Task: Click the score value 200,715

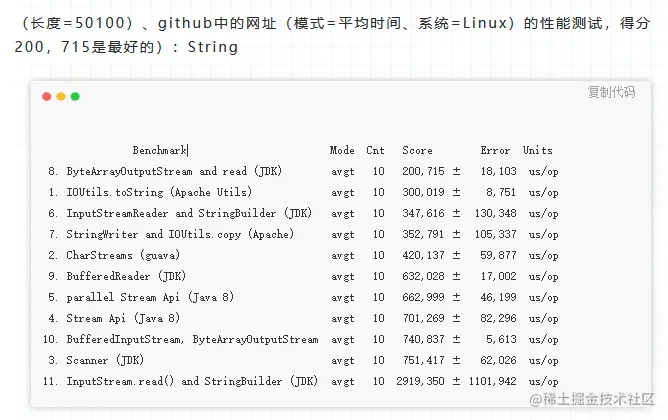Action: tap(423, 171)
